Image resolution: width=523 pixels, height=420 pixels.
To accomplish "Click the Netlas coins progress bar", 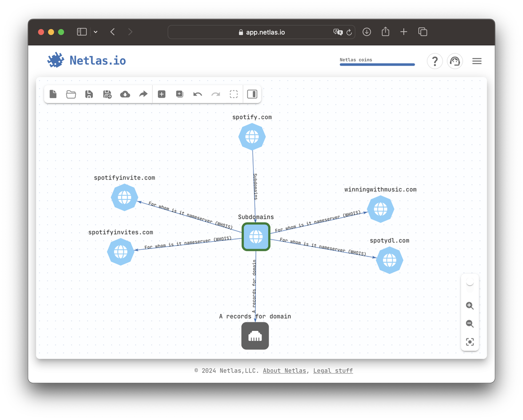I will pyautogui.click(x=377, y=65).
